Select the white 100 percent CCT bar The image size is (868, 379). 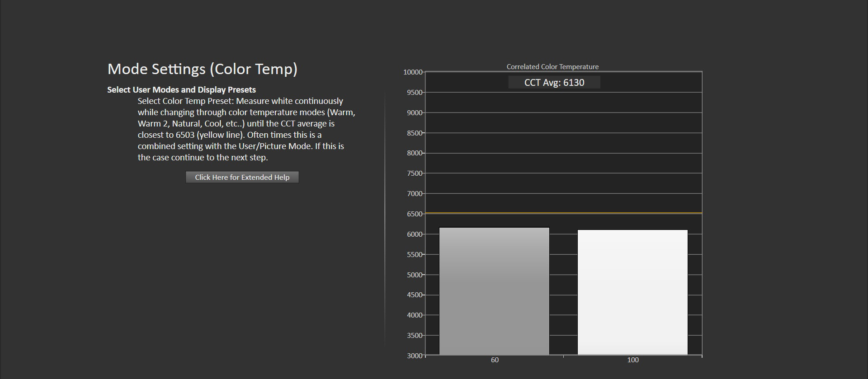(x=632, y=293)
